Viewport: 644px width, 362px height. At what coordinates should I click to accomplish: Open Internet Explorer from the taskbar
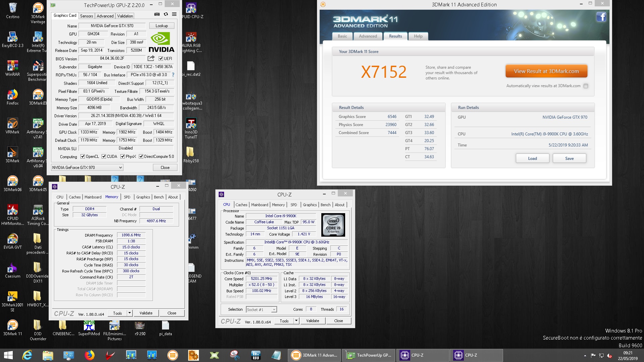click(x=27, y=355)
